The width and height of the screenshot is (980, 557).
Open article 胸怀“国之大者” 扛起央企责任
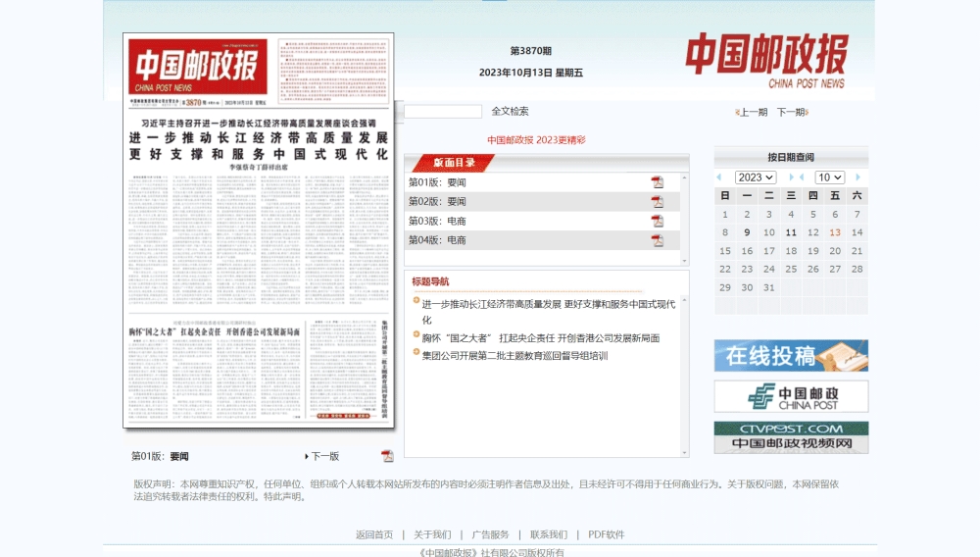pos(541,338)
